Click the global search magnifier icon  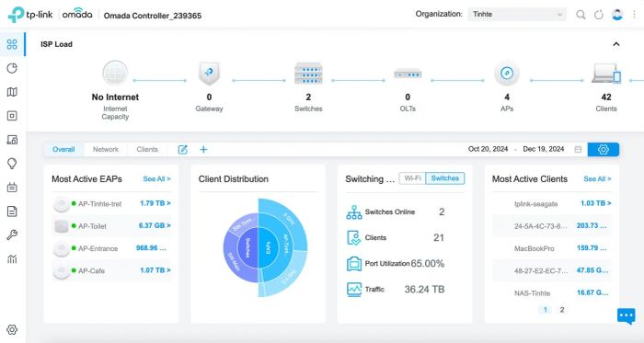[581, 15]
